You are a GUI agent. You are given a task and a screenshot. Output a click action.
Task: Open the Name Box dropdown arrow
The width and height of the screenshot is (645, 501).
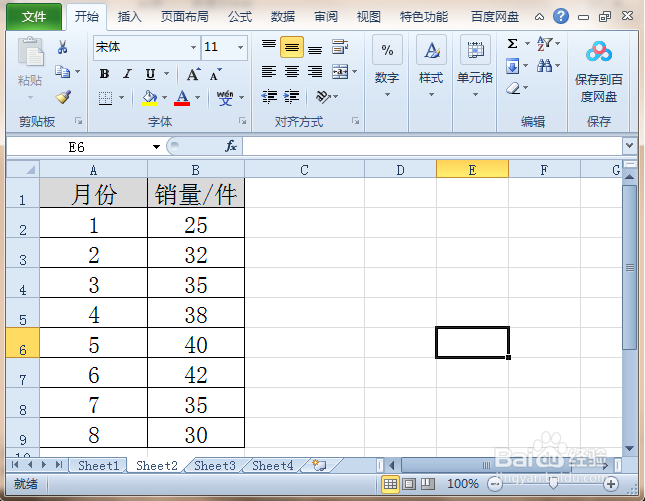[x=156, y=147]
